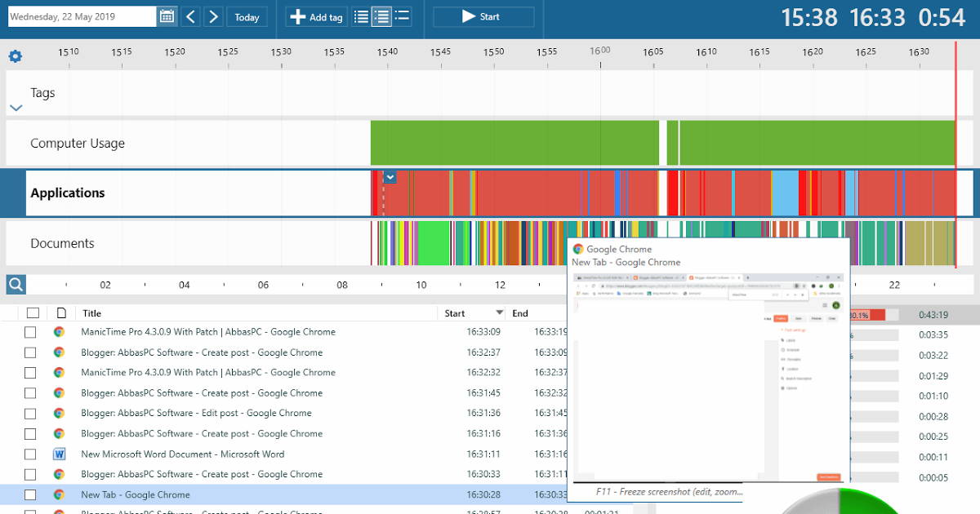Click the selection end time 16:33

[x=877, y=17]
